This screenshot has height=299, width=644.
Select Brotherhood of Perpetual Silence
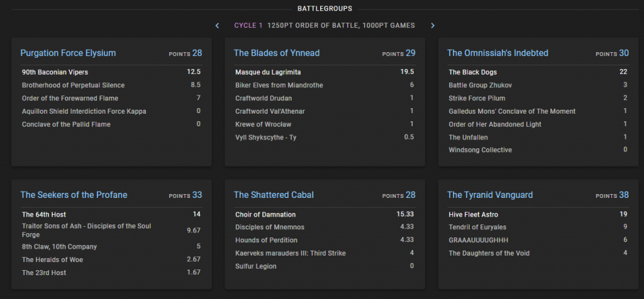[x=73, y=85]
